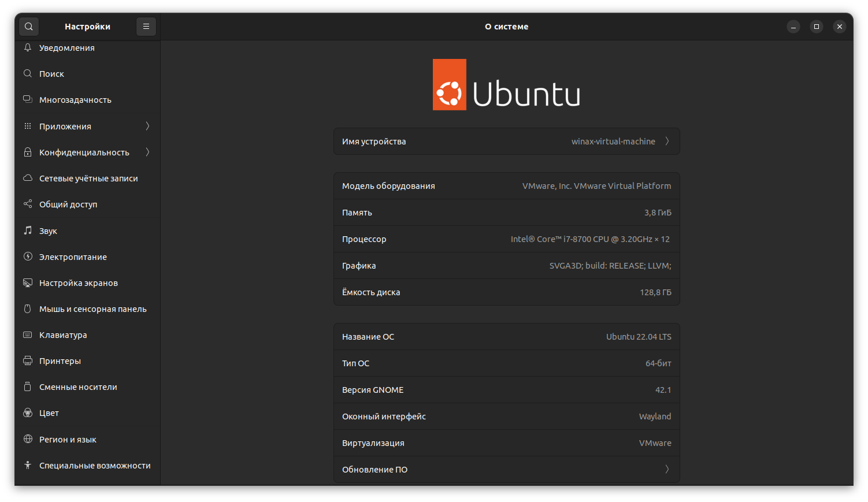
Task: Expand the Приложения submenu chevron
Action: pyautogui.click(x=147, y=126)
